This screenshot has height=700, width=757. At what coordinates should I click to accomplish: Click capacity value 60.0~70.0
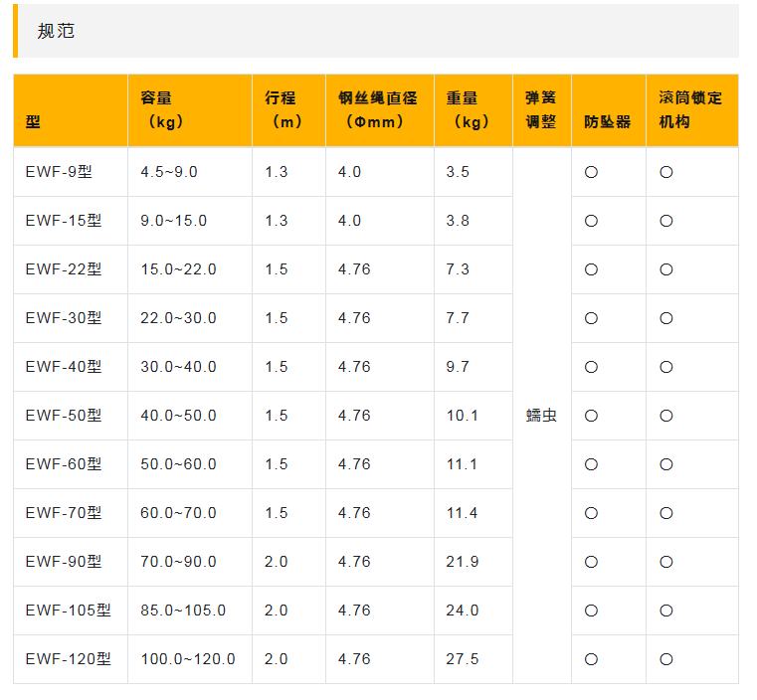(x=179, y=513)
